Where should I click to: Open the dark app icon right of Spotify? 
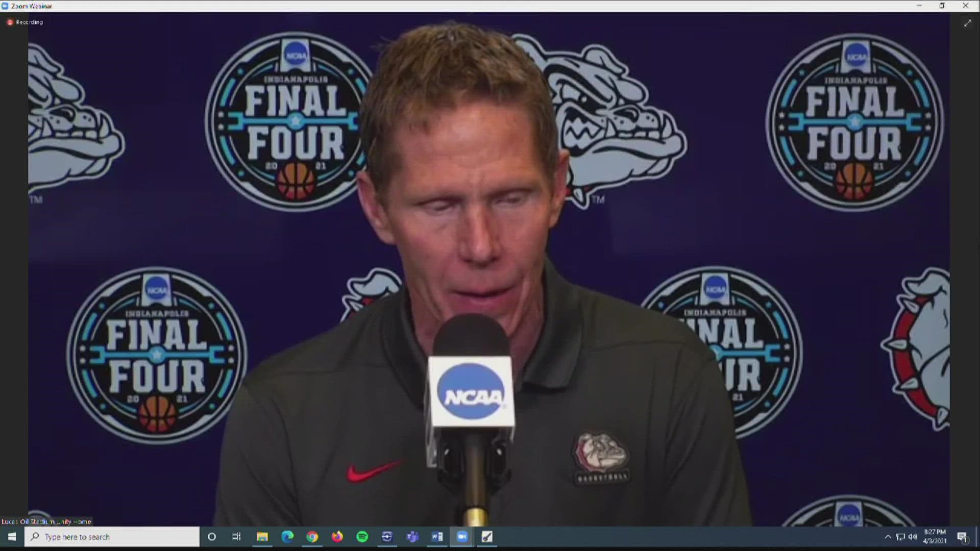pyautogui.click(x=387, y=537)
